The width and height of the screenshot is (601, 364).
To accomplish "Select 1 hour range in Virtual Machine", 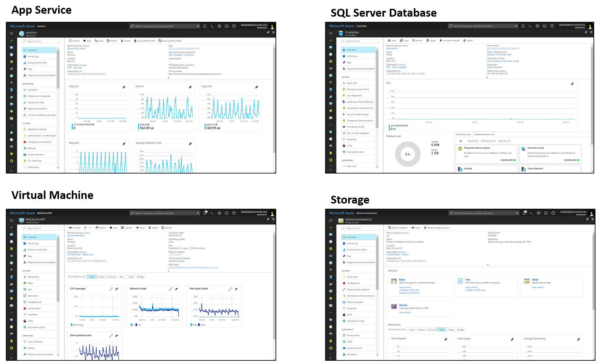I will [x=91, y=277].
